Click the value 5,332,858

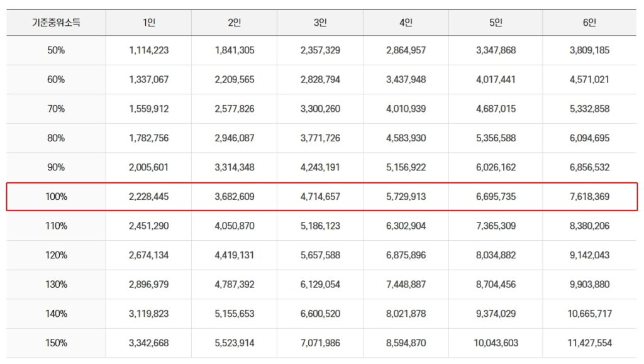pyautogui.click(x=589, y=109)
